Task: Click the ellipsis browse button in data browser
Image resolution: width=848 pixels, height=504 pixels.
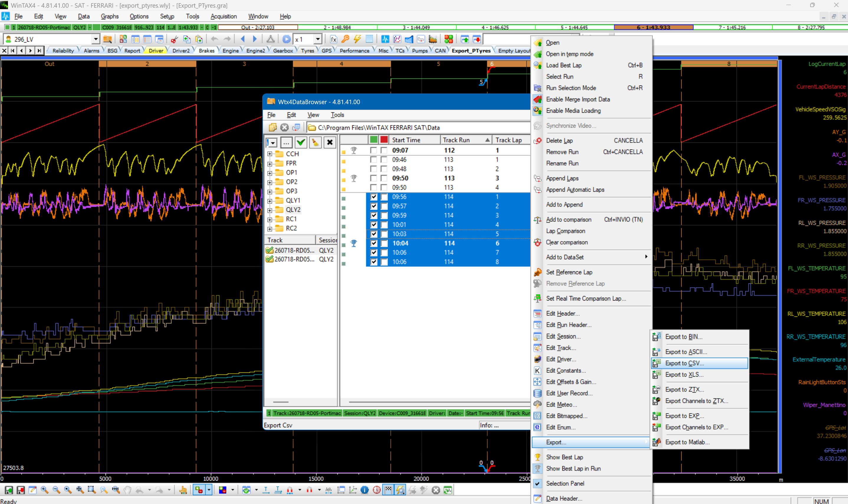Action: (x=286, y=142)
